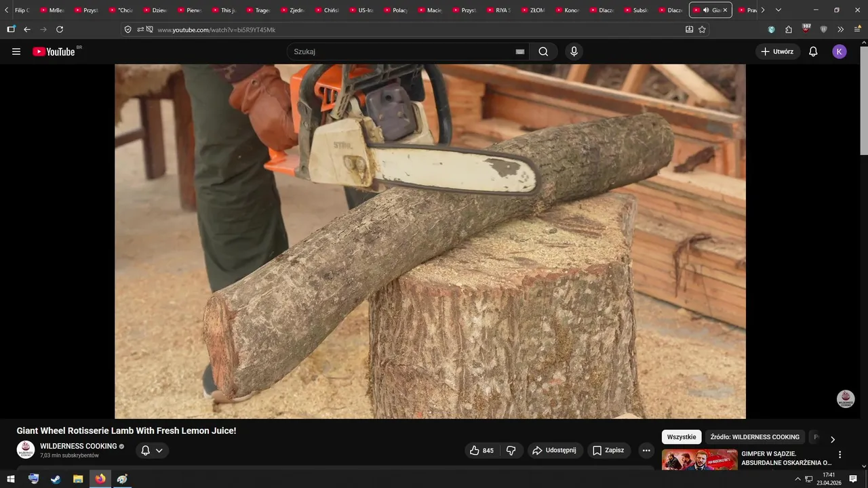The image size is (868, 488).
Task: Click the Firefox taskbar icon
Action: click(x=100, y=479)
